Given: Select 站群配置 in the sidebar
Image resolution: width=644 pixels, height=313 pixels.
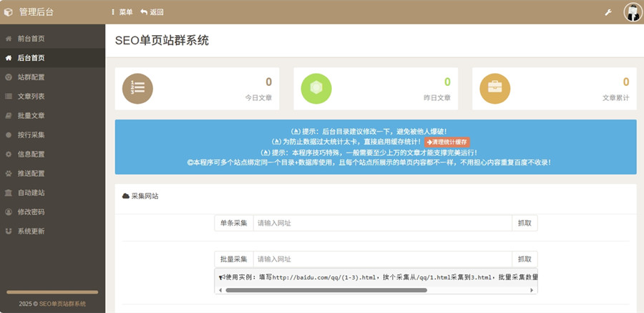Looking at the screenshot, I should (x=31, y=77).
